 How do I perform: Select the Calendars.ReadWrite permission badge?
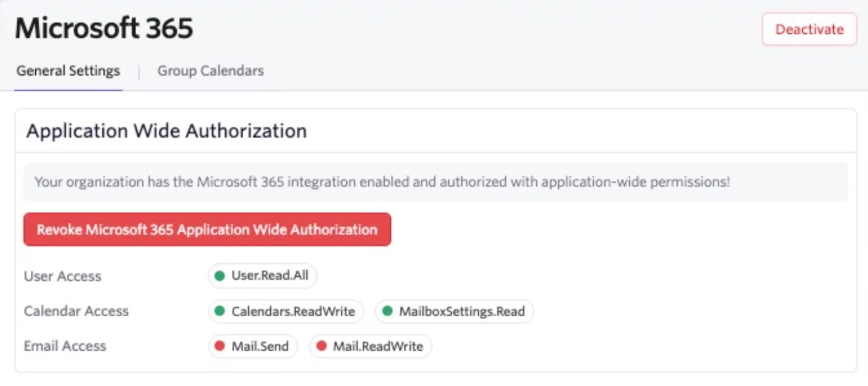(286, 311)
